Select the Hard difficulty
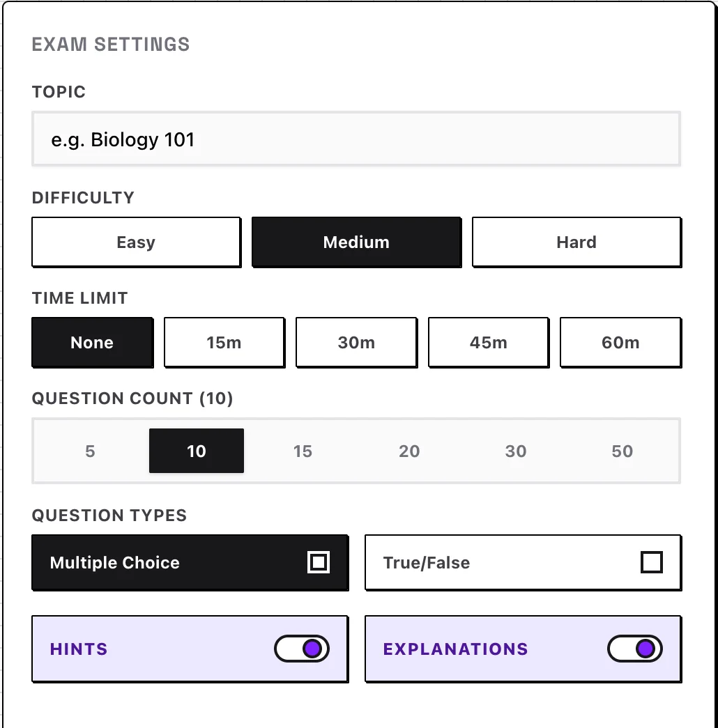The height and width of the screenshot is (728, 718). point(576,242)
